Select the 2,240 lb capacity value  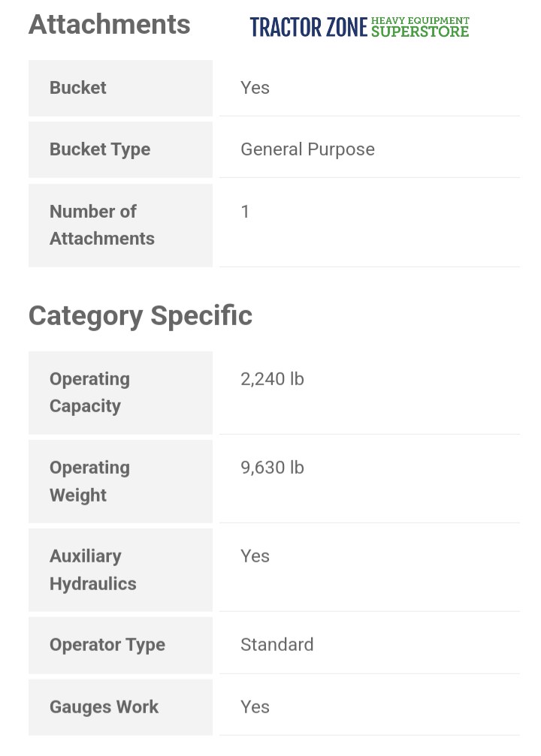click(x=272, y=379)
